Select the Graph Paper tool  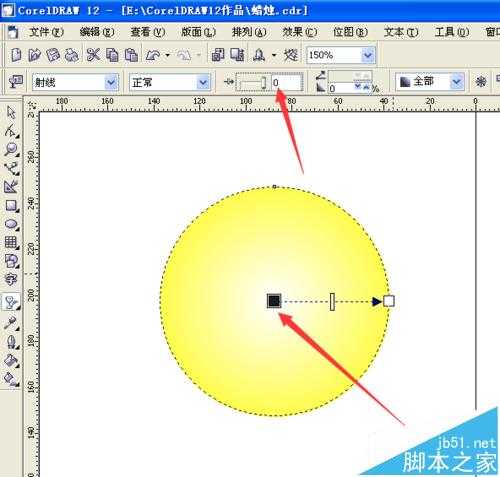(x=11, y=242)
